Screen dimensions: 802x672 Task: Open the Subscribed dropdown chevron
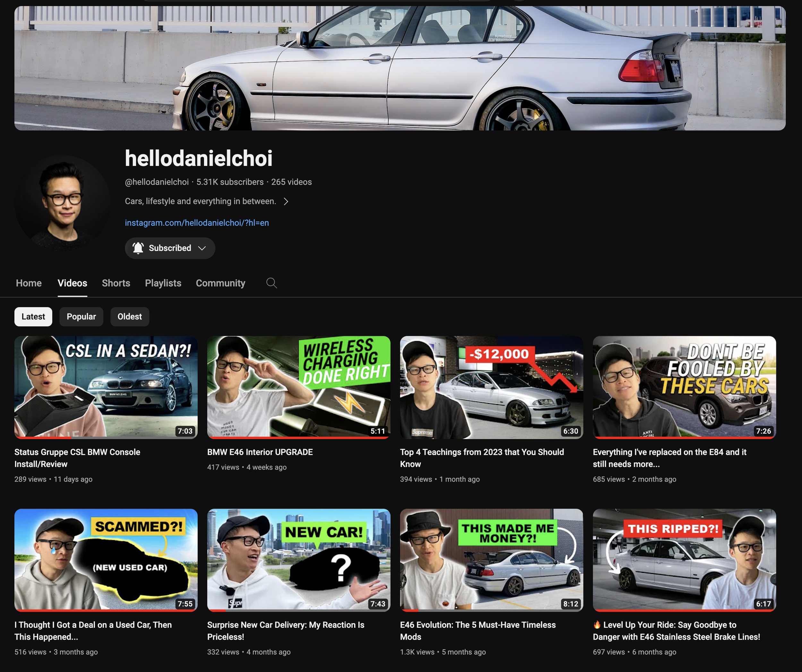(x=202, y=248)
